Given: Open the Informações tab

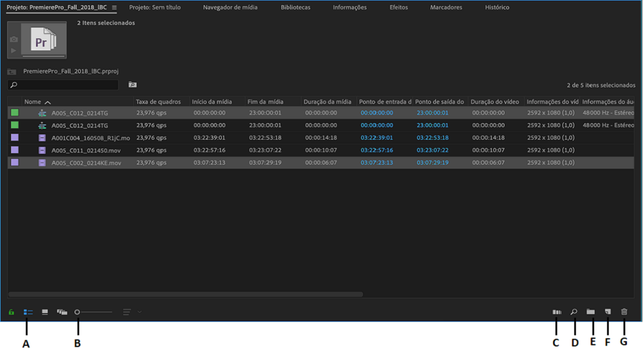Looking at the screenshot, I should pos(350,8).
